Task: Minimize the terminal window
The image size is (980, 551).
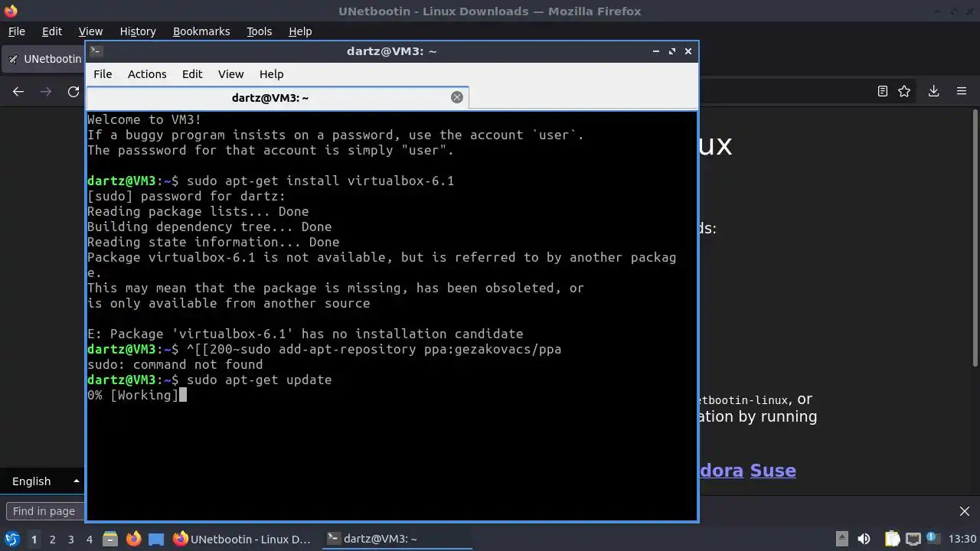Action: (x=655, y=51)
